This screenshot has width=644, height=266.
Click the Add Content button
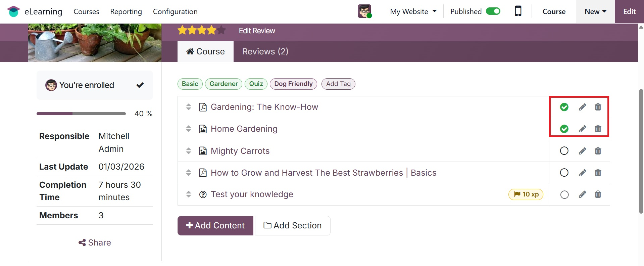215,225
